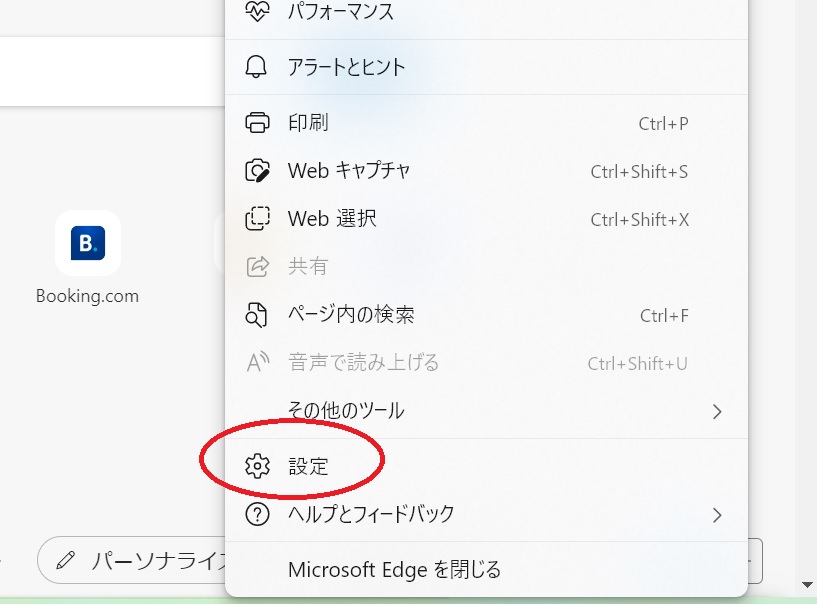The image size is (817, 604).
Task: Click the Performance heart-pulse icon
Action: pyautogui.click(x=257, y=13)
